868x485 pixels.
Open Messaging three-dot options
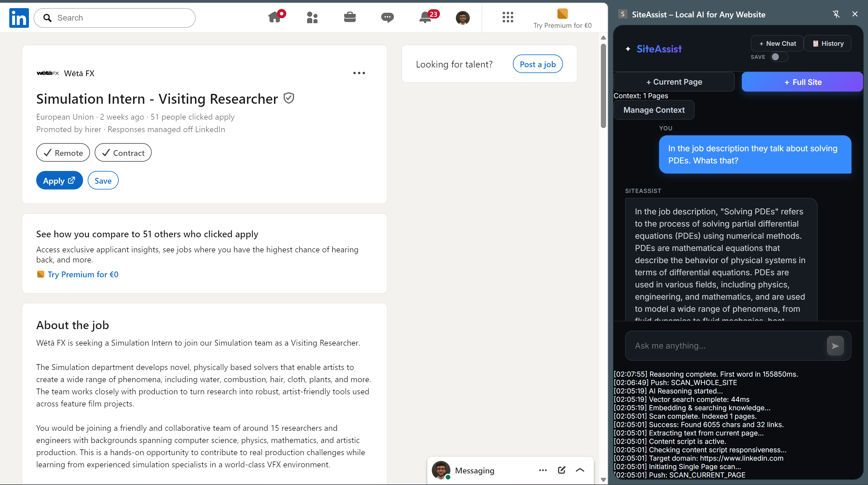pos(543,470)
